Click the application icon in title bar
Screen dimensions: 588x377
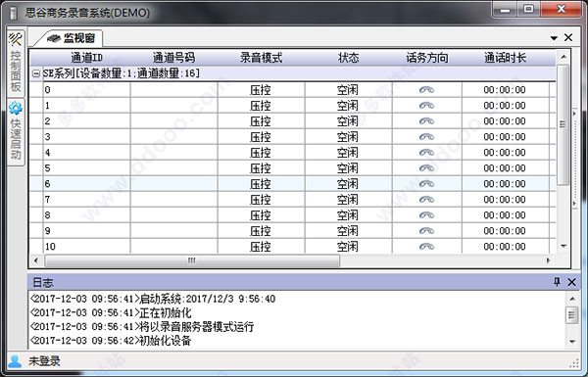point(14,14)
